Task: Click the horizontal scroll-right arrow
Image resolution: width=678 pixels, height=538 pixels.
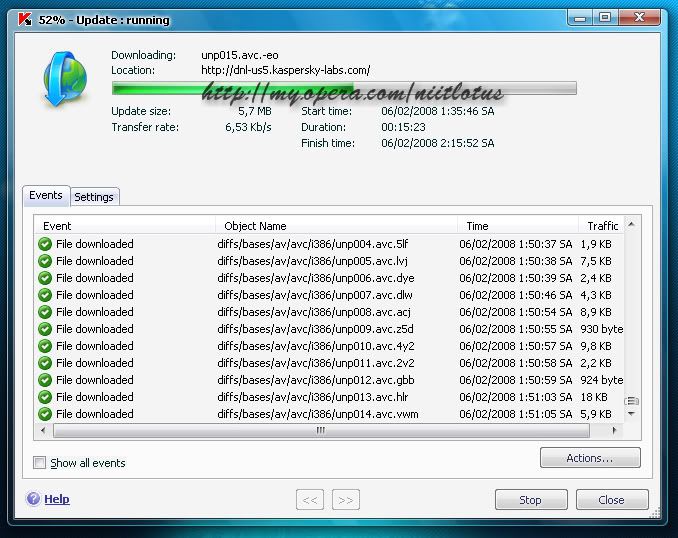Action: (614, 431)
